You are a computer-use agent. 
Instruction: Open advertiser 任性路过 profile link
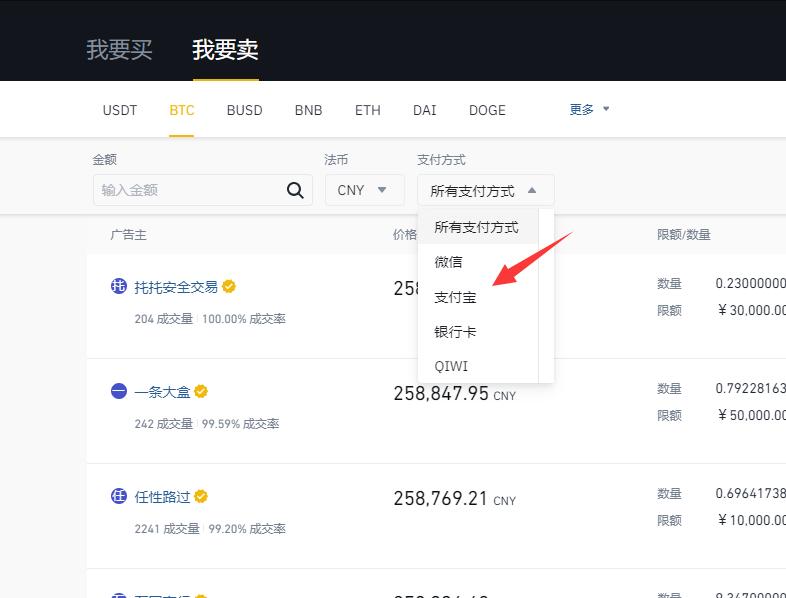162,497
